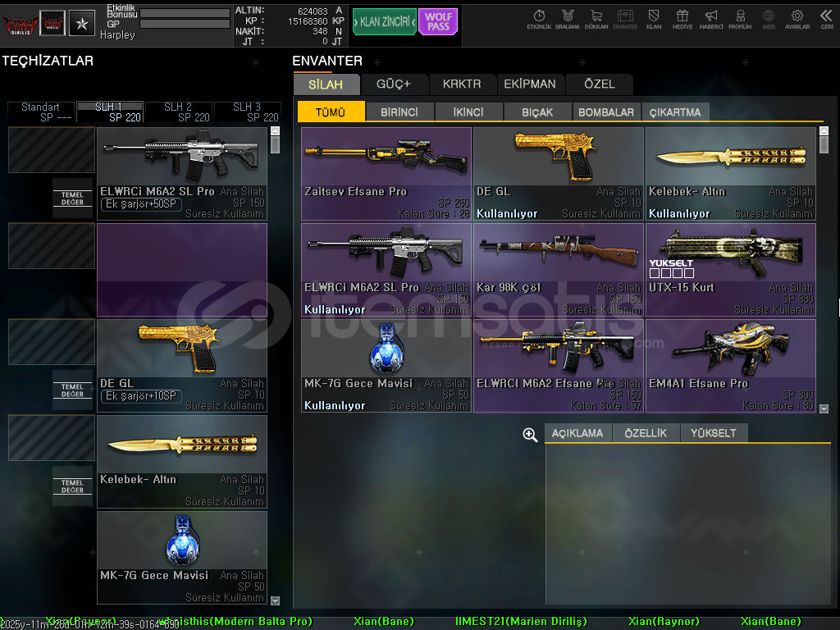
Task: Select Zaitsev Efsane Pro inventory item
Action: 386,174
